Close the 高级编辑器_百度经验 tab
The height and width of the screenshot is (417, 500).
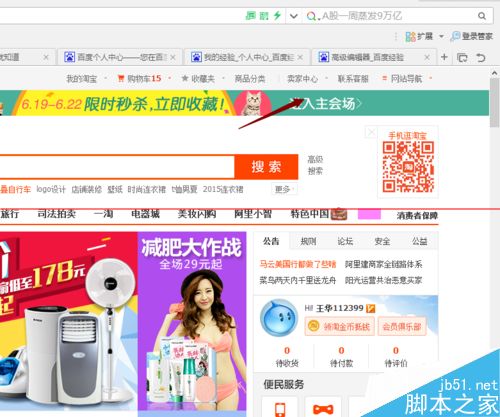point(427,57)
